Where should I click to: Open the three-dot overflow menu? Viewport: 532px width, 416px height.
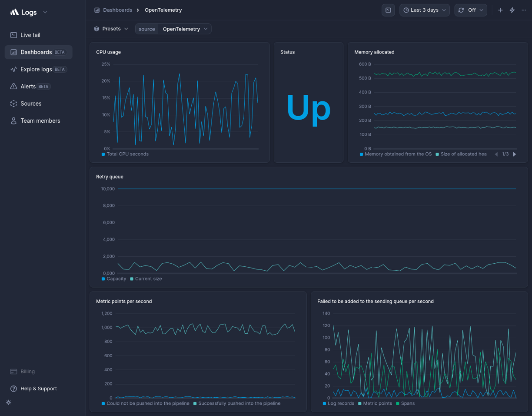click(524, 10)
